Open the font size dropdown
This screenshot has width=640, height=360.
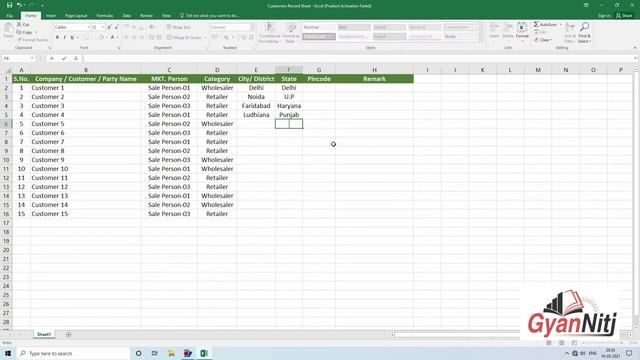point(103,27)
